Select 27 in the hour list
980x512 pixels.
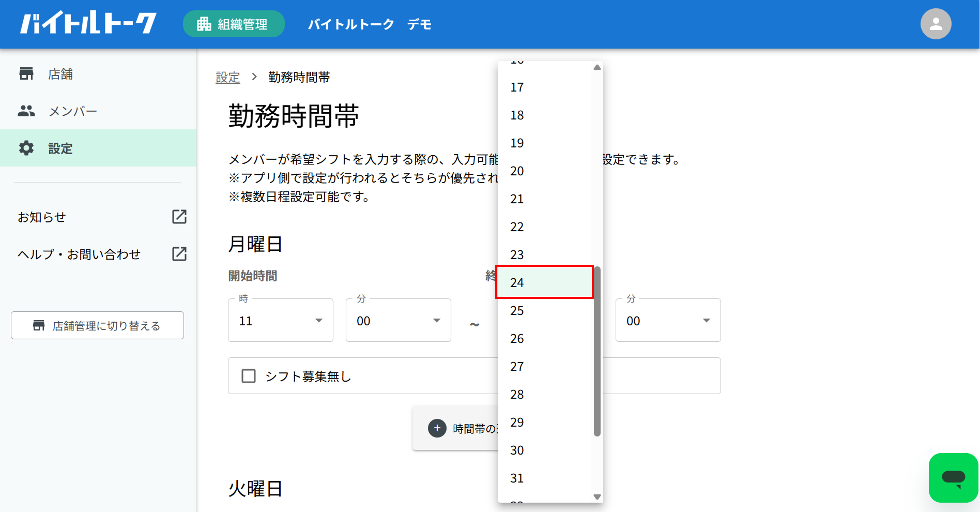click(545, 366)
